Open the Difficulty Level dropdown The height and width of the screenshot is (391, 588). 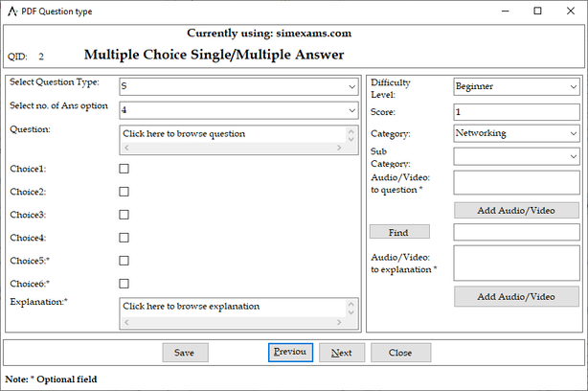(x=516, y=86)
